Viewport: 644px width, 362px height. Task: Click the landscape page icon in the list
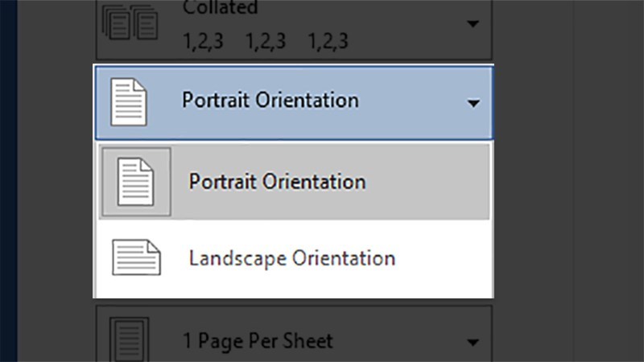135,258
